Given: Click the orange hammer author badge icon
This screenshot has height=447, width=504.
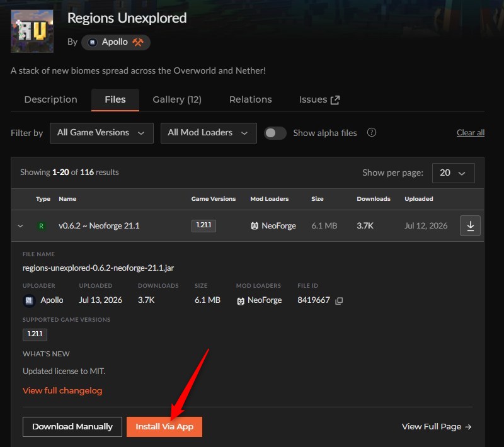Looking at the screenshot, I should pyautogui.click(x=138, y=42).
